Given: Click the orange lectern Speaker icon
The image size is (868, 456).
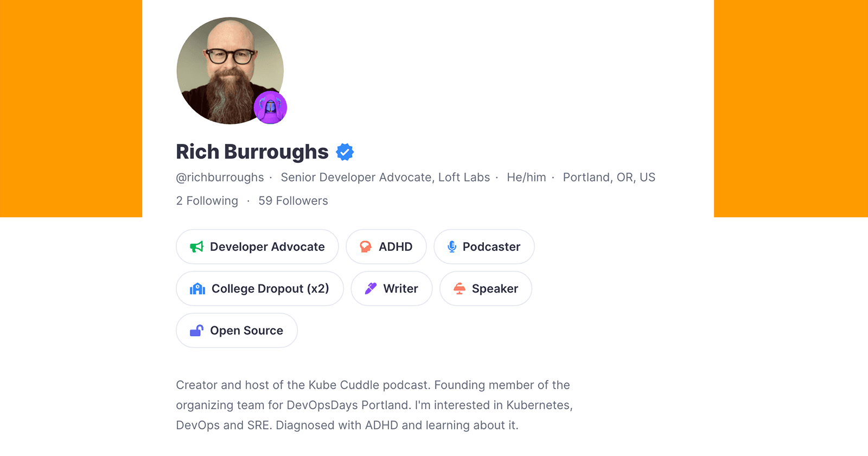Looking at the screenshot, I should pyautogui.click(x=459, y=288).
